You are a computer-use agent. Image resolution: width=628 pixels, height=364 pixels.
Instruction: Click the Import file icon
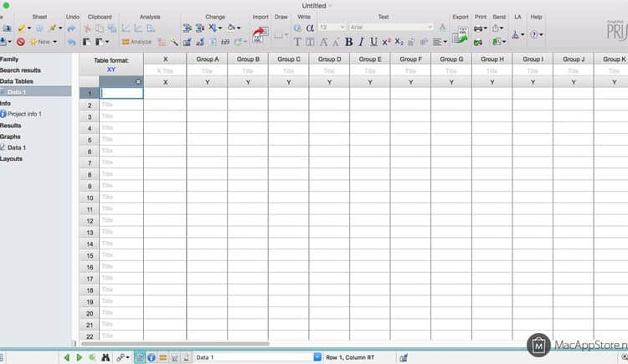coord(260,35)
